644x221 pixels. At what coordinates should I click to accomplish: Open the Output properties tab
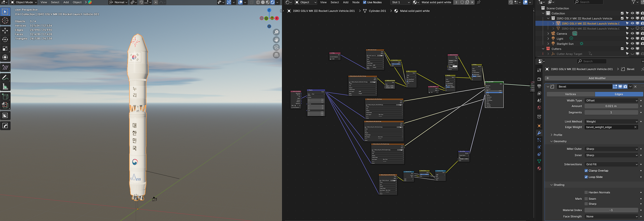(x=539, y=86)
